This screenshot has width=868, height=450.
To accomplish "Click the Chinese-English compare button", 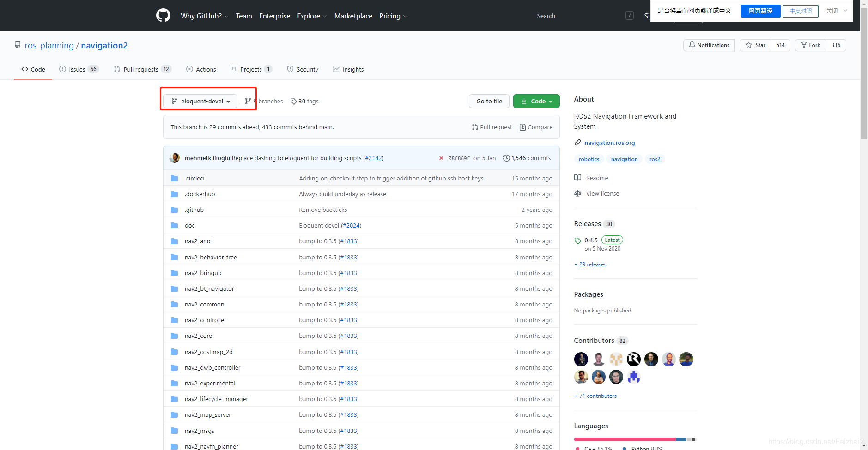I will [x=801, y=11].
